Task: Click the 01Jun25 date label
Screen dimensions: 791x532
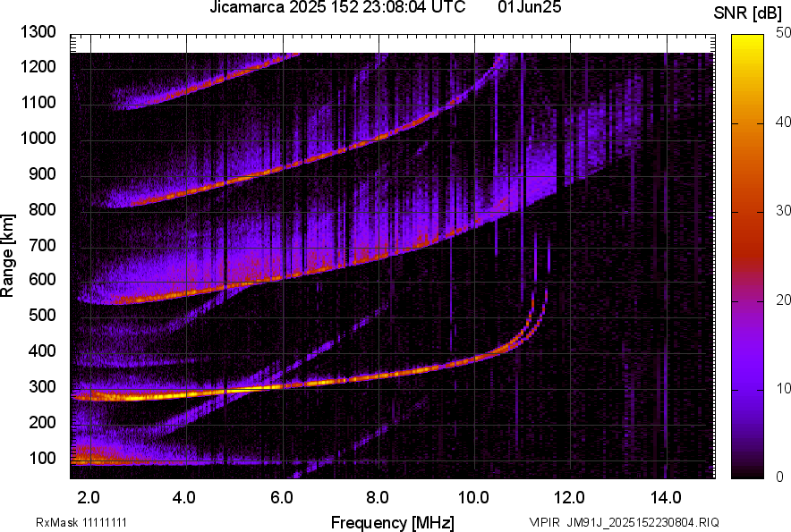Action: [529, 7]
